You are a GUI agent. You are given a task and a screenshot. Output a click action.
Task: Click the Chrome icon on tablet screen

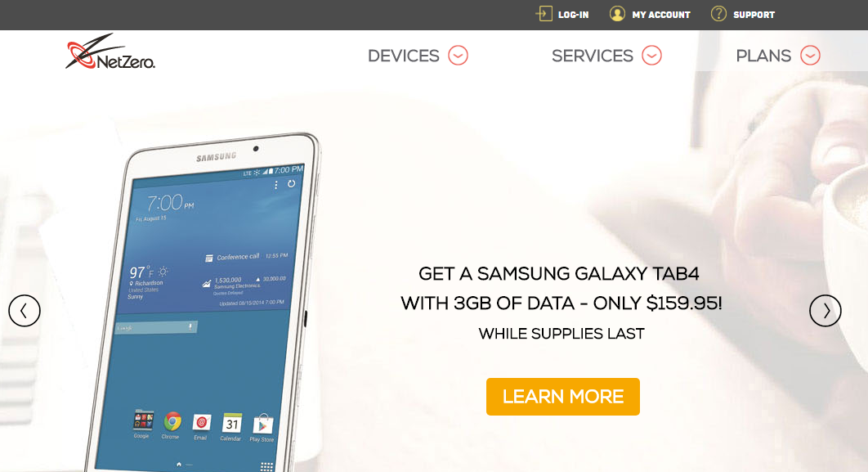point(172,421)
